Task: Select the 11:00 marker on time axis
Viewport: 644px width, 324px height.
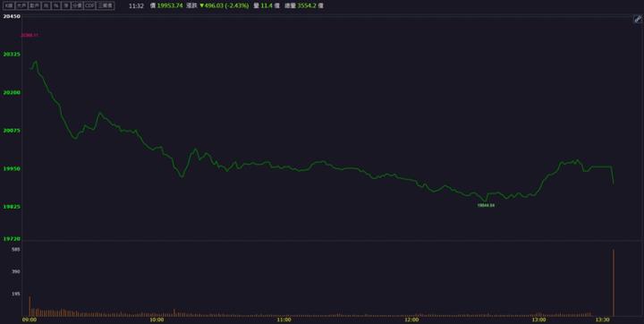Action: pos(284,320)
